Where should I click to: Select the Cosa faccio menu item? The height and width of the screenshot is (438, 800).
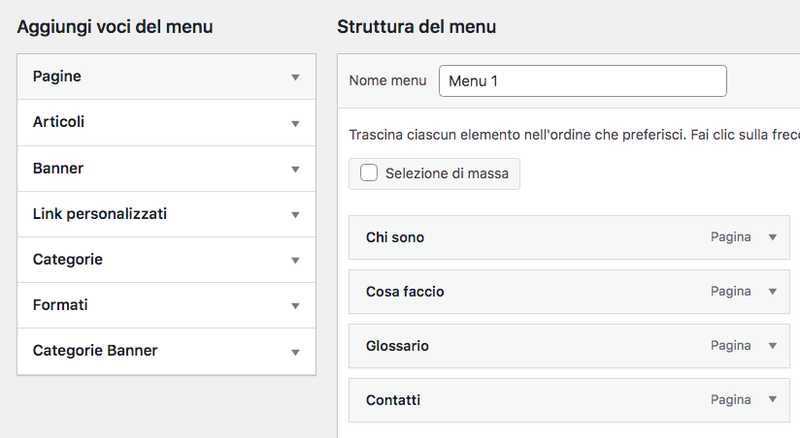point(405,292)
